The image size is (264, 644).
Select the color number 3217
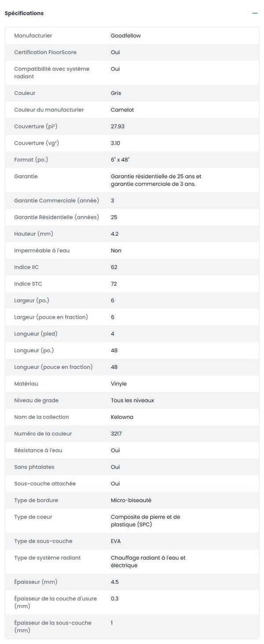[116, 434]
